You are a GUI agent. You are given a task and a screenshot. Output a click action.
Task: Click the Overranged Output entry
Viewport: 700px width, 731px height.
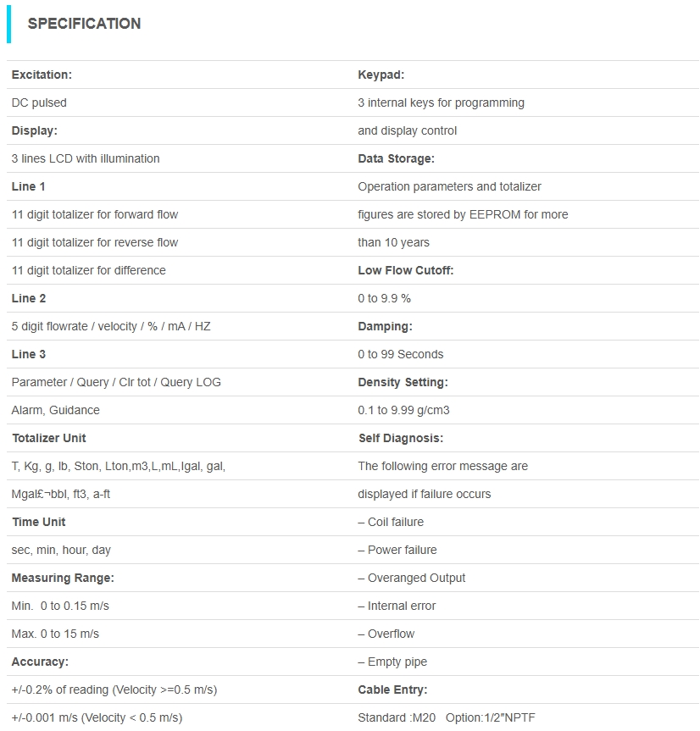(x=412, y=578)
